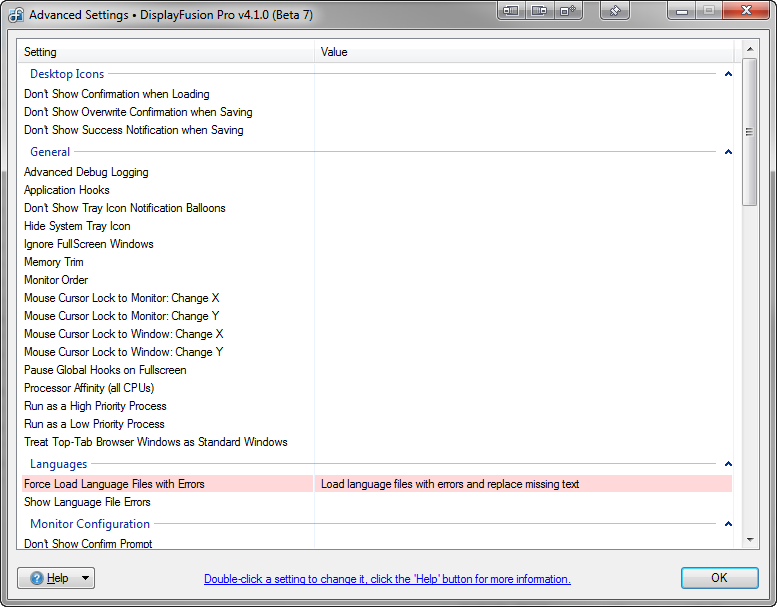Select Force Load Language Files with Errors

pos(114,484)
